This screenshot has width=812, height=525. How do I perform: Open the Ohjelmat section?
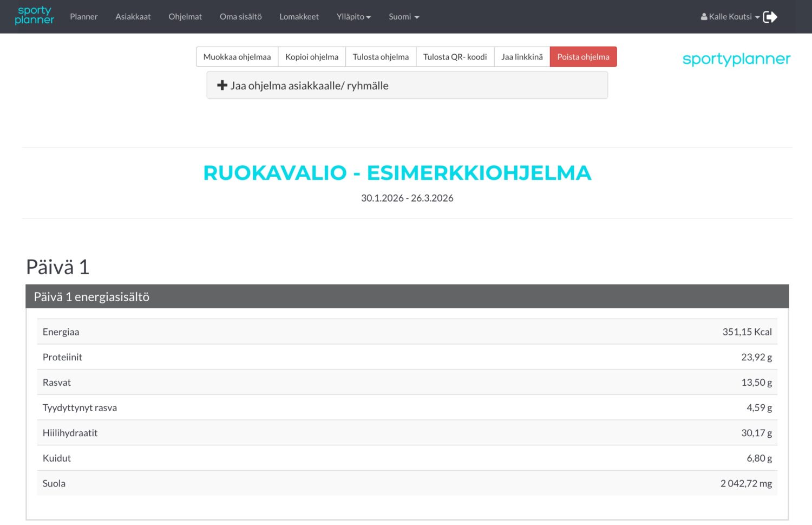pyautogui.click(x=185, y=17)
